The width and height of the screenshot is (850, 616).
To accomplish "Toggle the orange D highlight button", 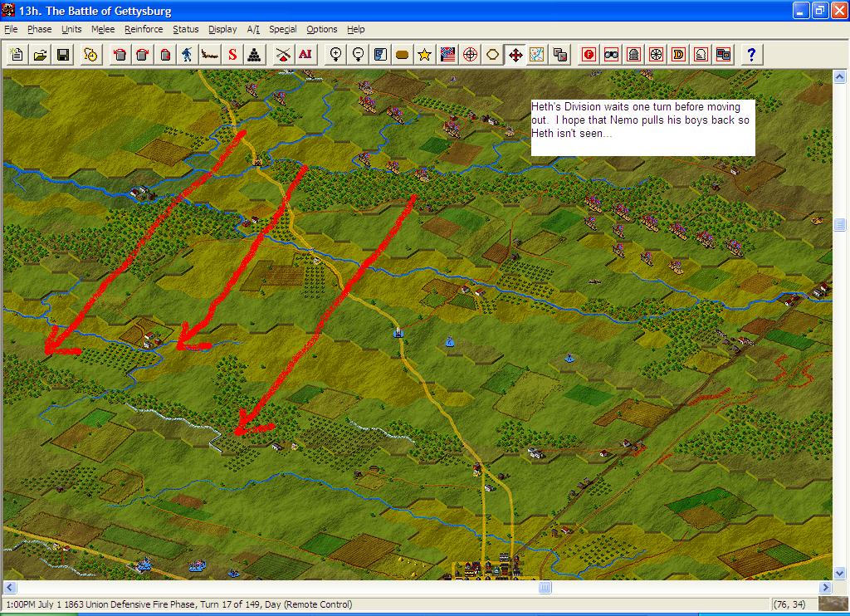I will (x=678, y=54).
